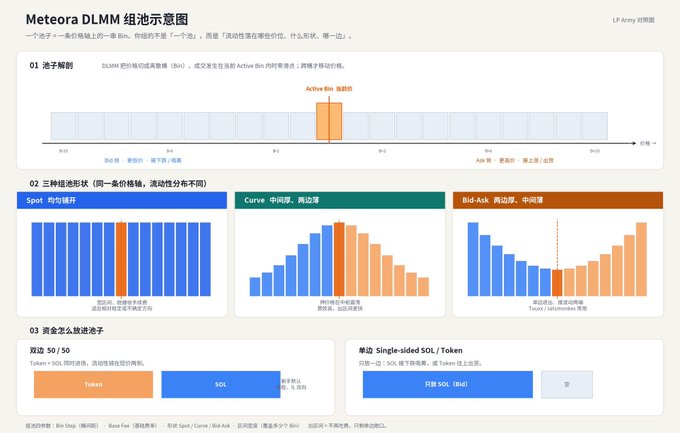Click the "Token + SOL" description line
Image resolution: width=680 pixels, height=433 pixels.
[x=88, y=363]
